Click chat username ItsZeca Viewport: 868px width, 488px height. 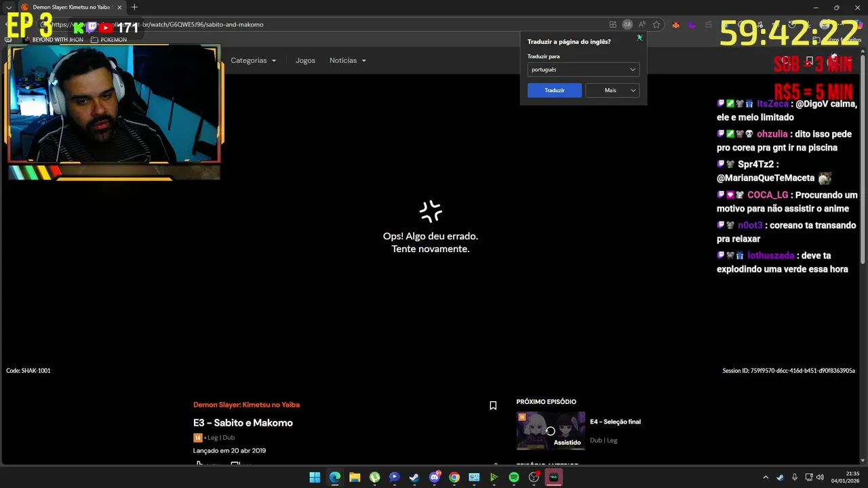[x=772, y=104]
